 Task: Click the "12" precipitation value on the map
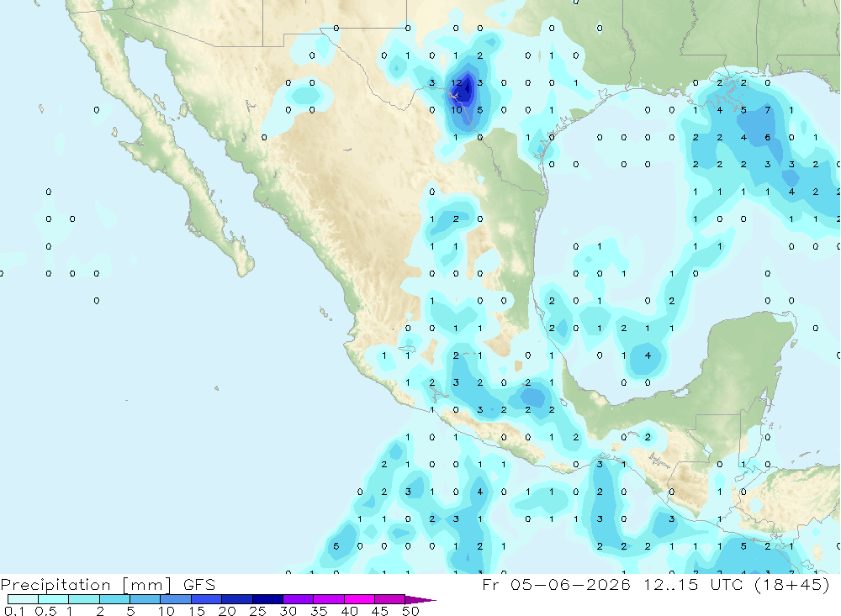point(457,82)
